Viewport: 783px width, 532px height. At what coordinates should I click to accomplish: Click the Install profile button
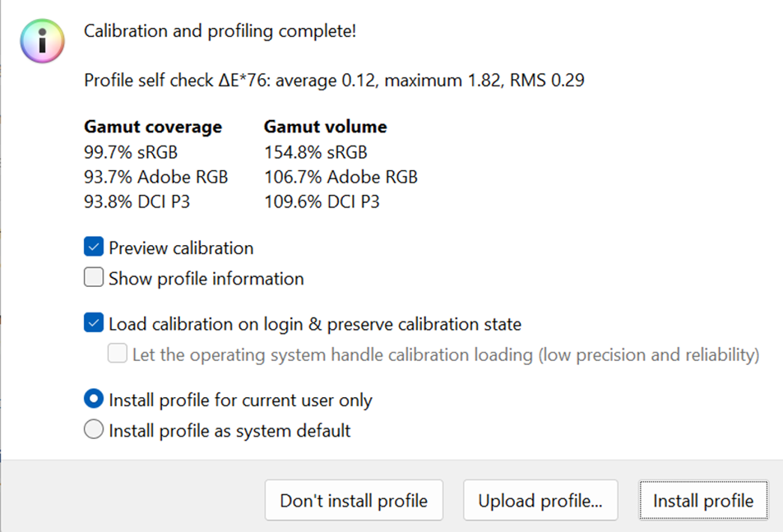pos(702,501)
